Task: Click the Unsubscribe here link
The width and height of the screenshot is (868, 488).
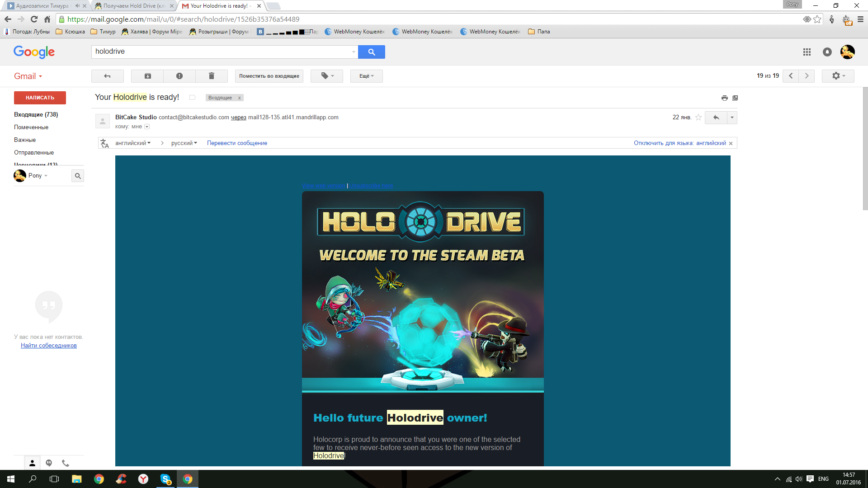Action: pos(371,186)
